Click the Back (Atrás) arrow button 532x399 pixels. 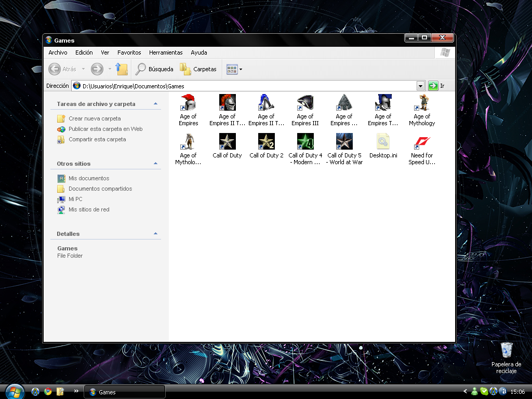click(62, 69)
